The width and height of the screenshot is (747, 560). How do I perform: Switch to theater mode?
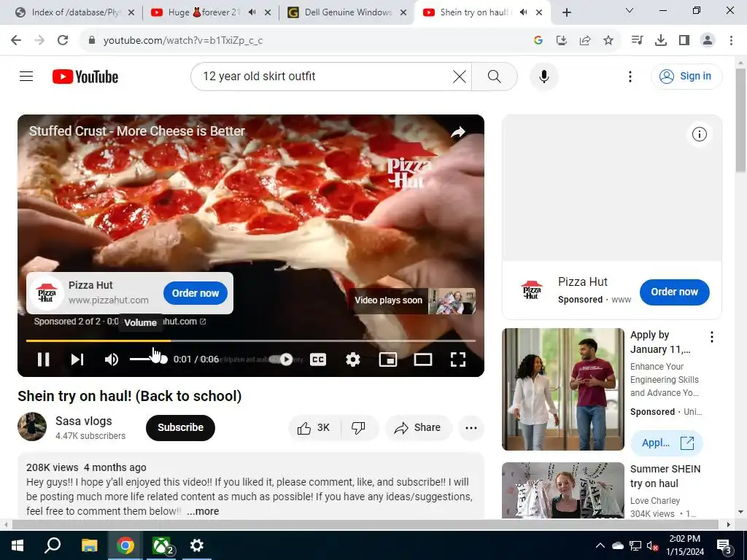pos(423,359)
